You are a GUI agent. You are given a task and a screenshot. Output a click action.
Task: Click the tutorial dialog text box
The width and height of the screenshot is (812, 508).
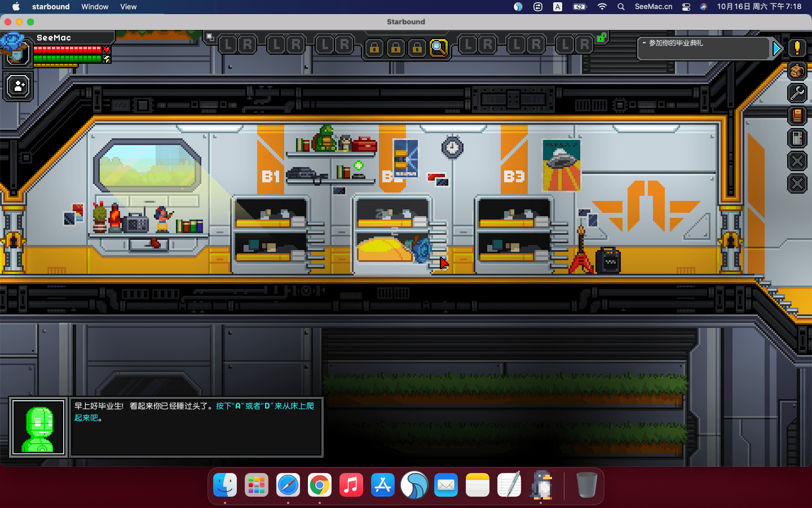click(196, 427)
